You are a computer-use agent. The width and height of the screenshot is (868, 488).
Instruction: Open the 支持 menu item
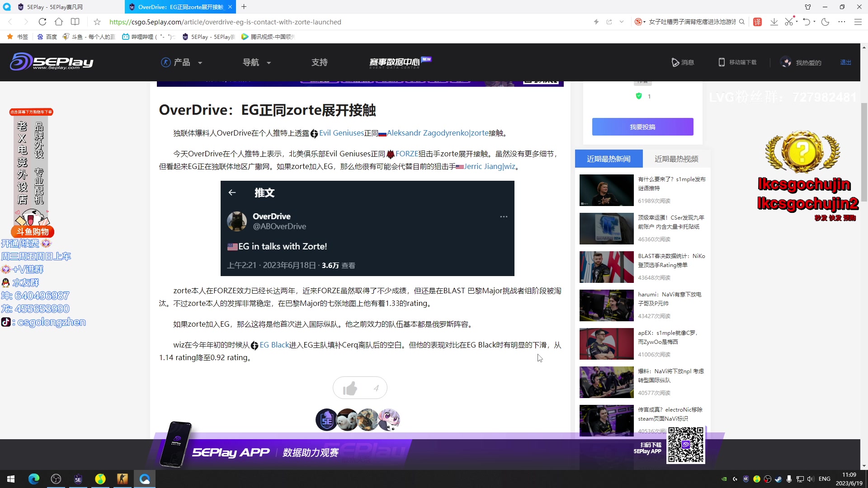(319, 62)
